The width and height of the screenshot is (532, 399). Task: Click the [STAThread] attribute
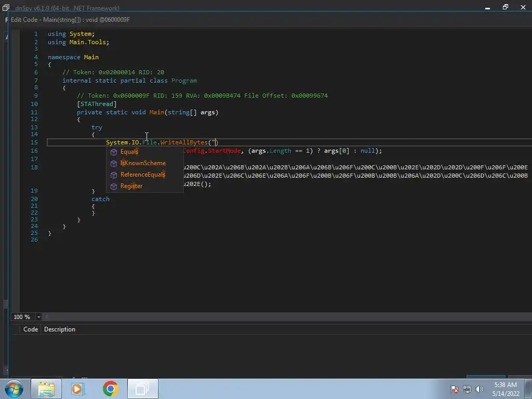click(x=97, y=104)
